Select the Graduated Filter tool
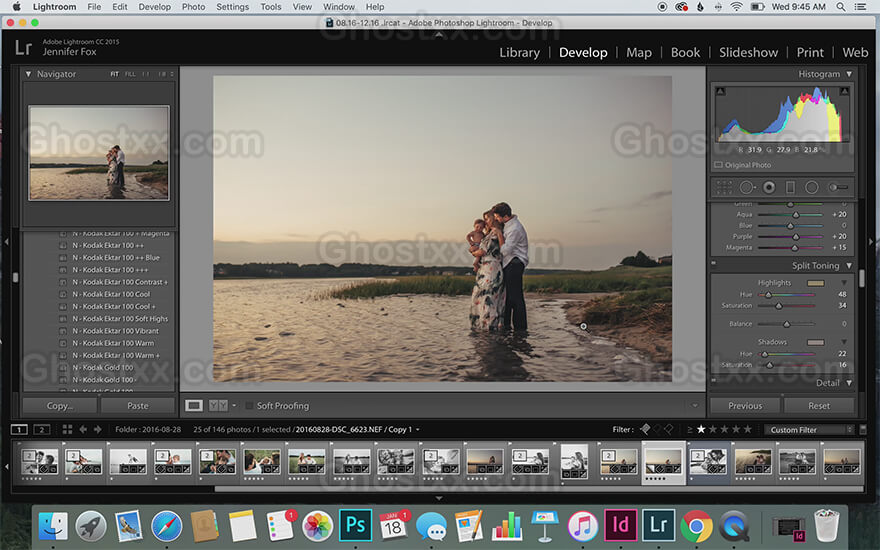 click(x=790, y=187)
